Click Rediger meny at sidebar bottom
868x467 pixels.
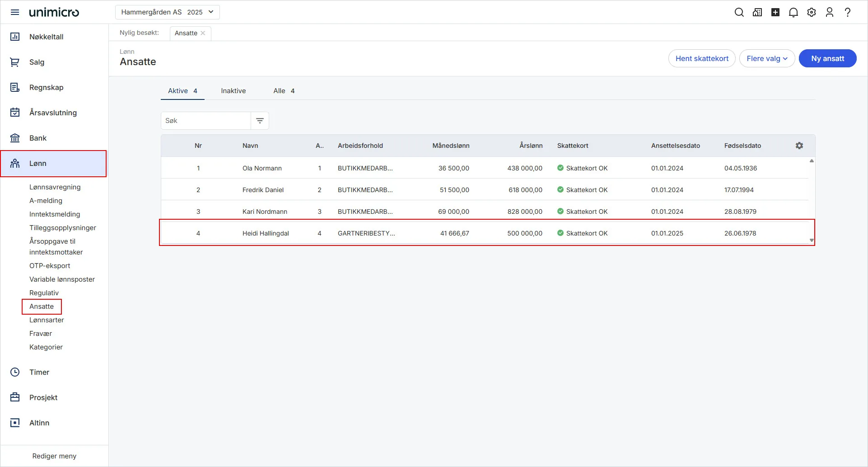coord(54,456)
